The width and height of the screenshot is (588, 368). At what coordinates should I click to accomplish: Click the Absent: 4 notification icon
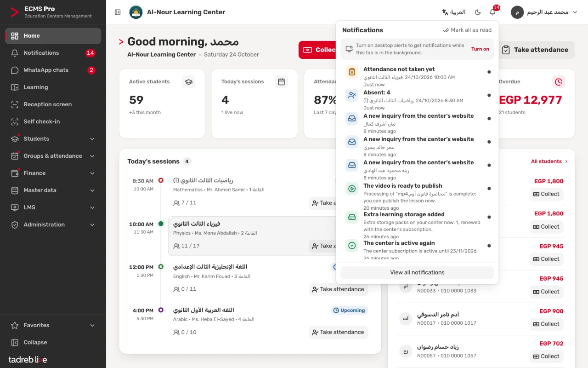pyautogui.click(x=352, y=95)
